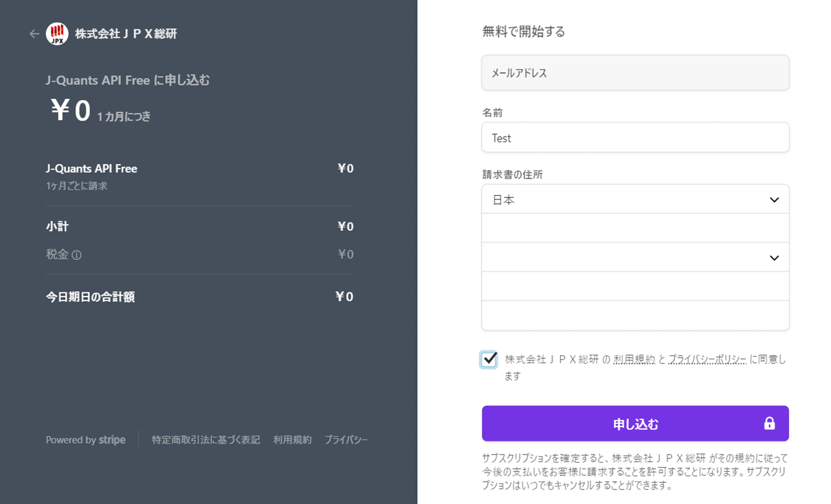
Task: Click the J-Quants API Free line item
Action: click(91, 168)
